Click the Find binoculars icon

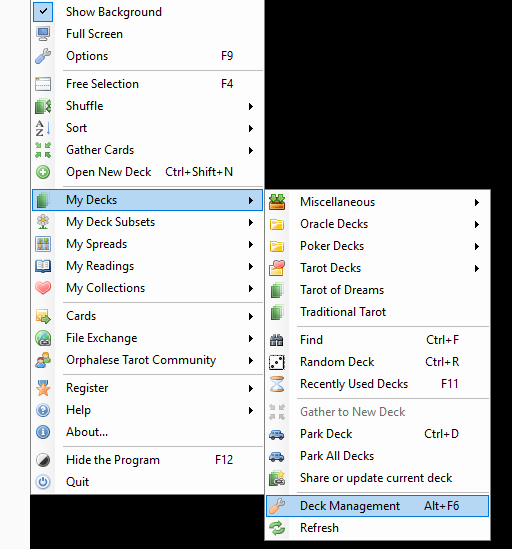[277, 340]
